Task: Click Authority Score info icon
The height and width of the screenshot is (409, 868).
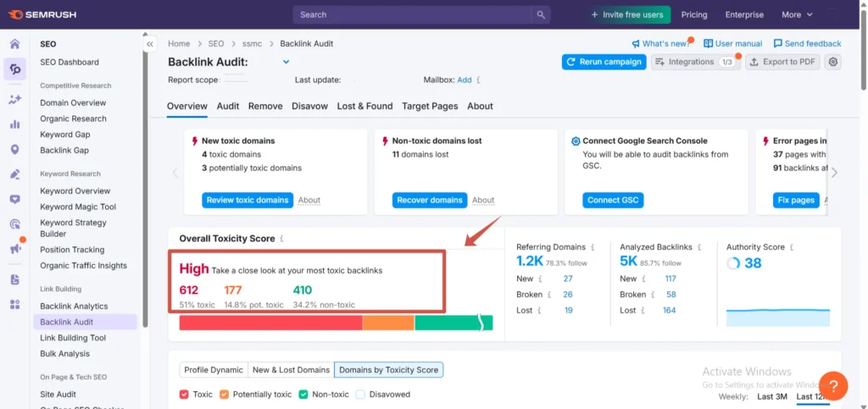Action: pos(792,247)
